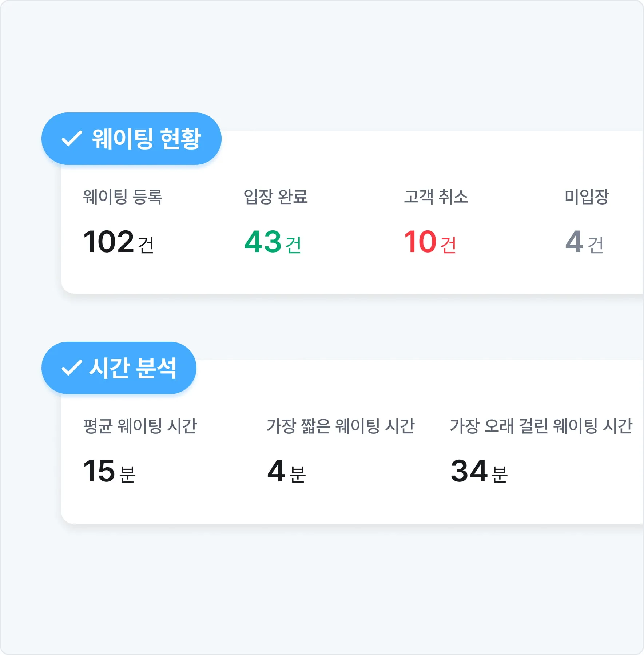The width and height of the screenshot is (644, 655).
Task: Click the checkmark icon beside 시간 분석
Action: (x=72, y=368)
